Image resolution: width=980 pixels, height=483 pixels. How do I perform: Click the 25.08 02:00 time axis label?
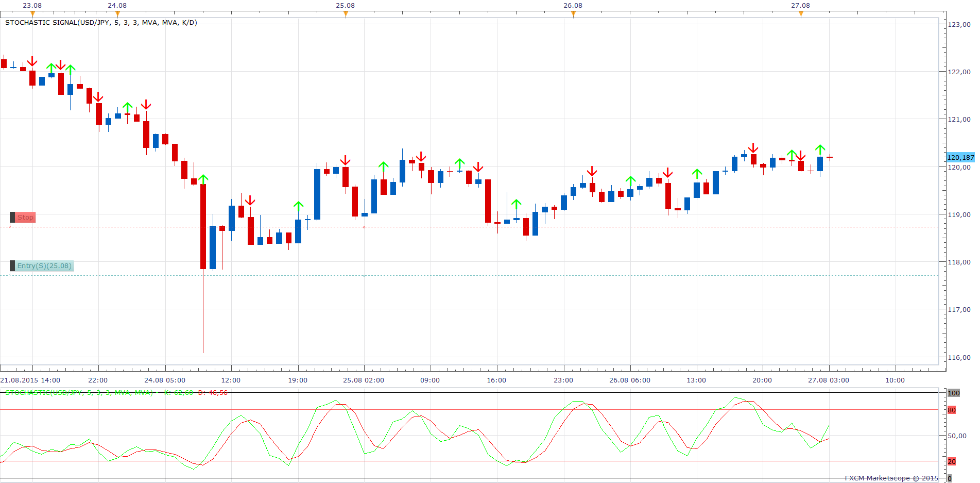tap(364, 380)
